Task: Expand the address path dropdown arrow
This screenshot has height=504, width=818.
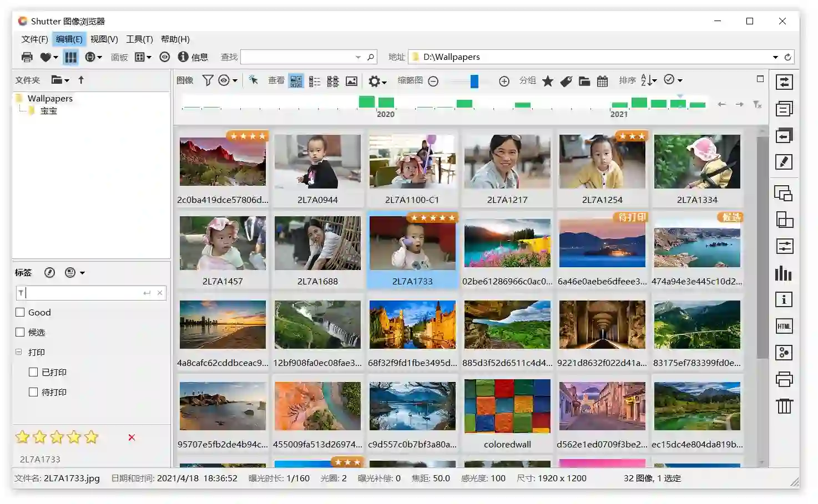Action: tap(775, 57)
